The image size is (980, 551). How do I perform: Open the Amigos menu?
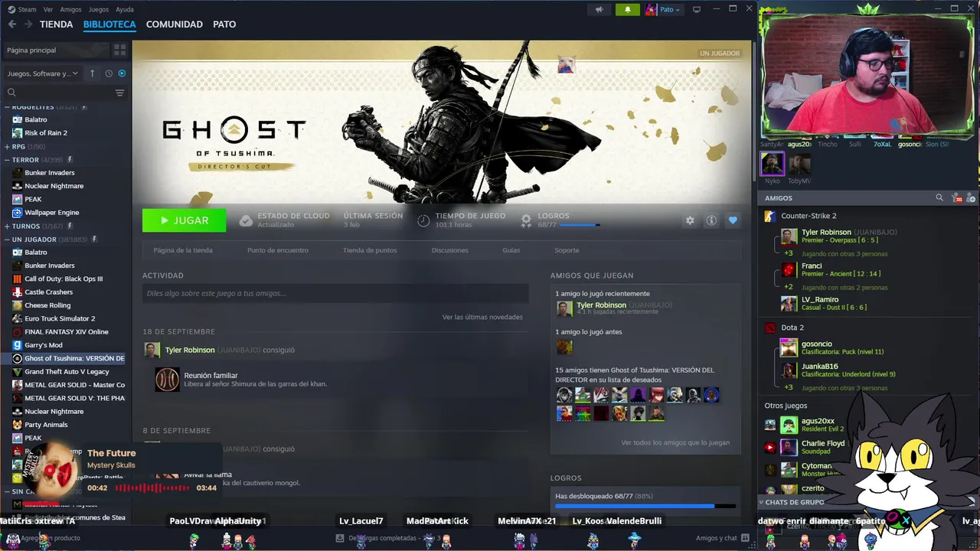[70, 9]
